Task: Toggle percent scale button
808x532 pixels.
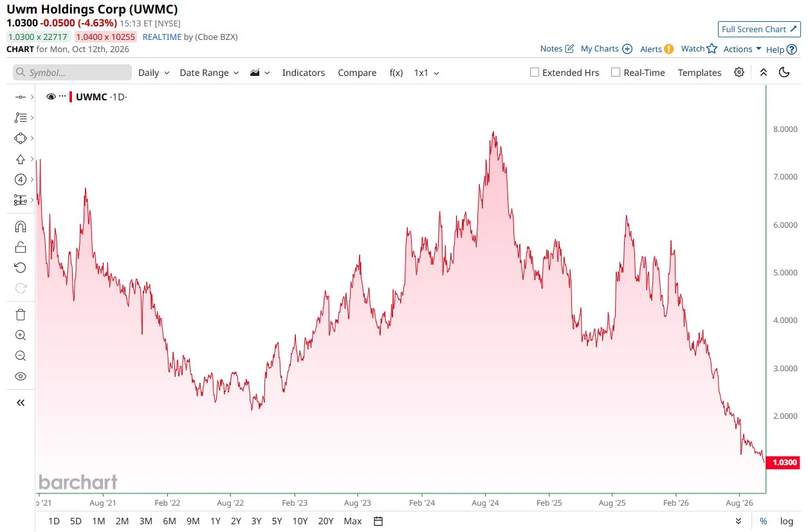Action: tap(763, 521)
